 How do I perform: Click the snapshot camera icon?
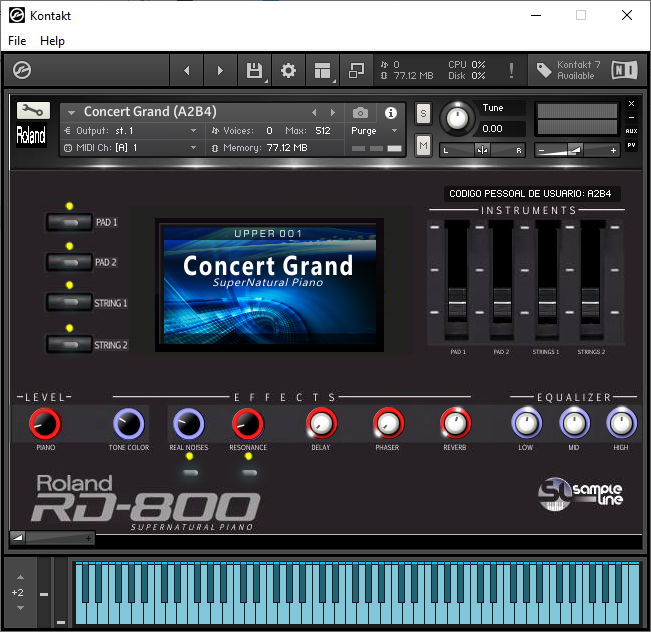(x=360, y=113)
